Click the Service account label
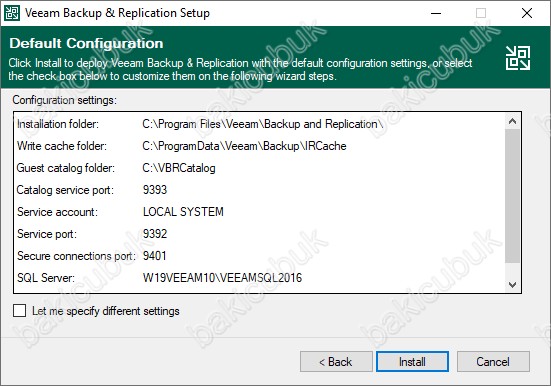Screen dimensions: 551x386 pyautogui.click(x=57, y=212)
